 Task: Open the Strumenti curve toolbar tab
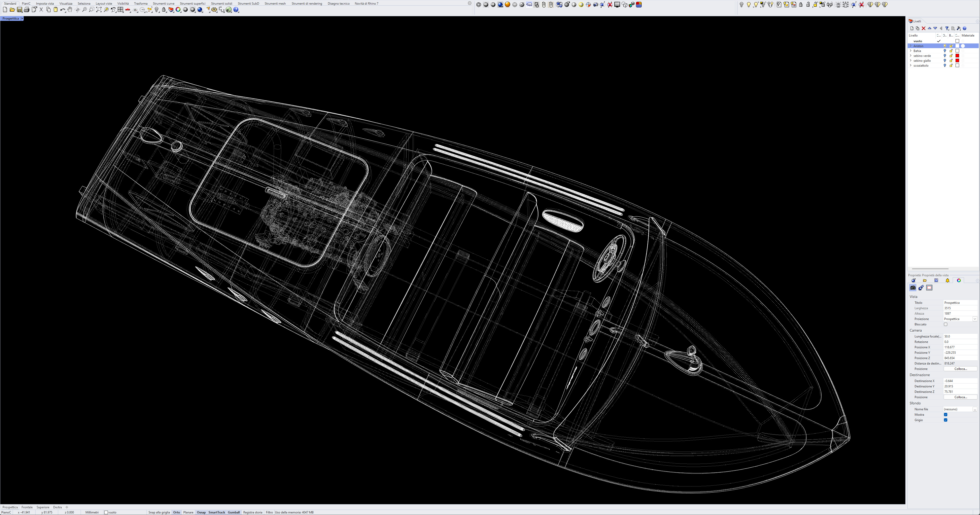click(x=164, y=3)
